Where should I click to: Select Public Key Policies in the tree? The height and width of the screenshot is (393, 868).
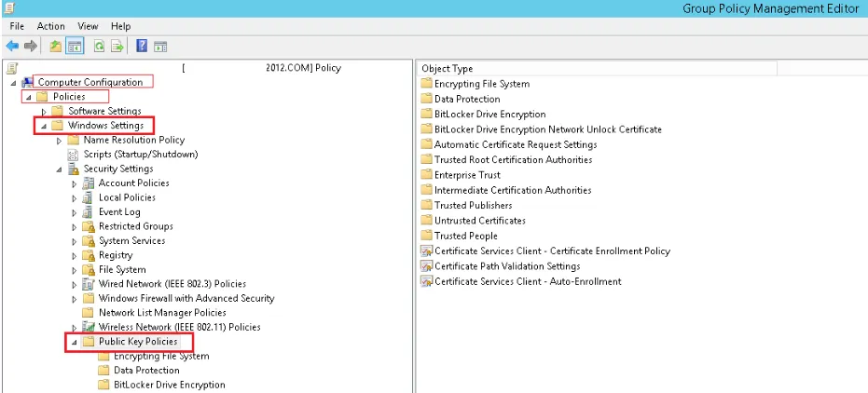pos(138,341)
